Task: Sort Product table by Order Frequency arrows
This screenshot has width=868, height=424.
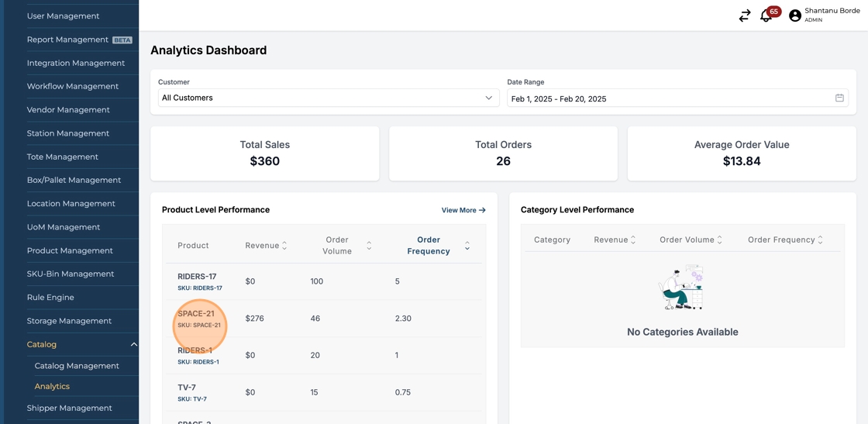Action: 467,246
